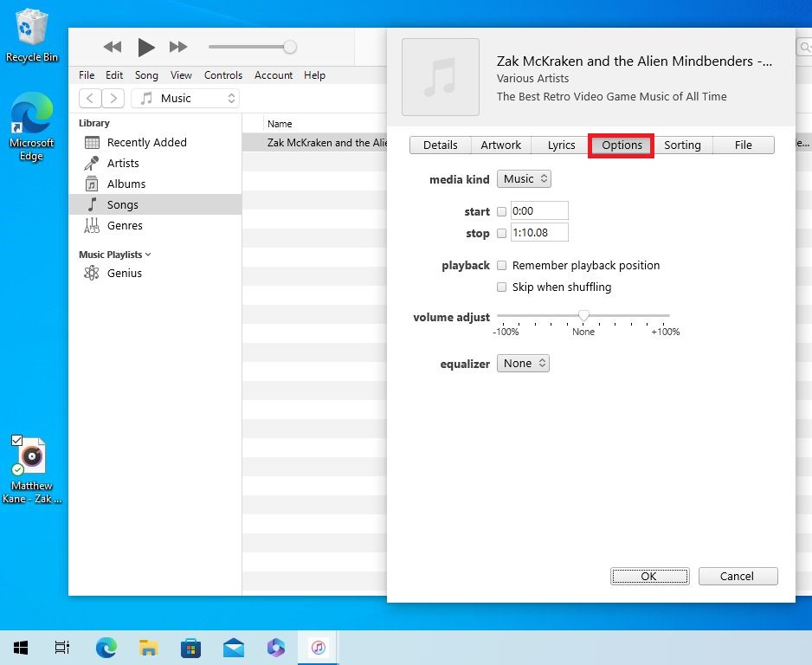Viewport: 812px width, 665px height.
Task: Switch to the Sorting tab
Action: [682, 145]
